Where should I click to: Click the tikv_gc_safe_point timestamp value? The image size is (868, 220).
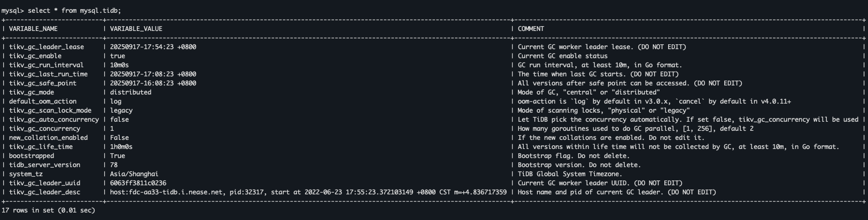(153, 83)
